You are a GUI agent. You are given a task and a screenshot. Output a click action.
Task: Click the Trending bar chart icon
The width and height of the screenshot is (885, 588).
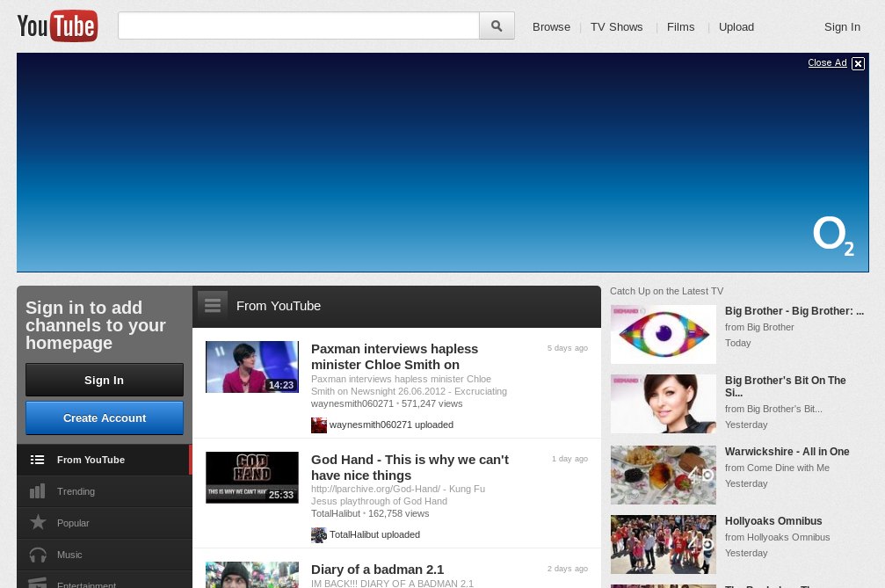click(37, 491)
